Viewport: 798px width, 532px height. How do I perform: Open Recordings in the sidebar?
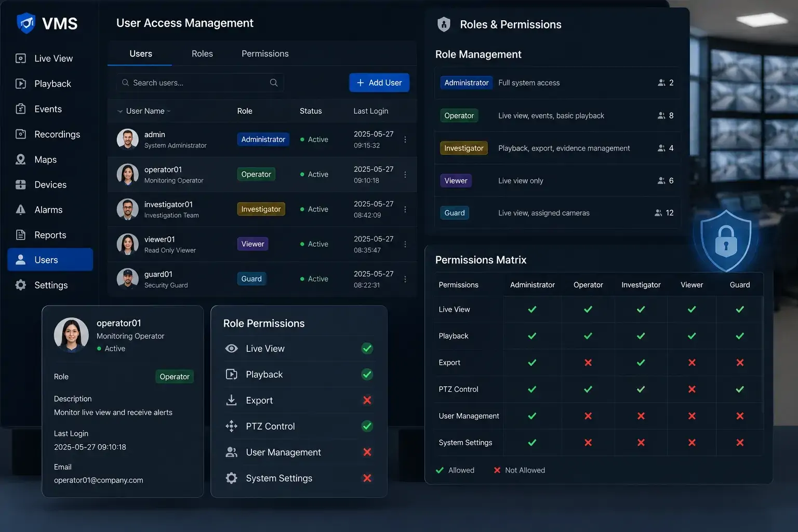[50, 134]
